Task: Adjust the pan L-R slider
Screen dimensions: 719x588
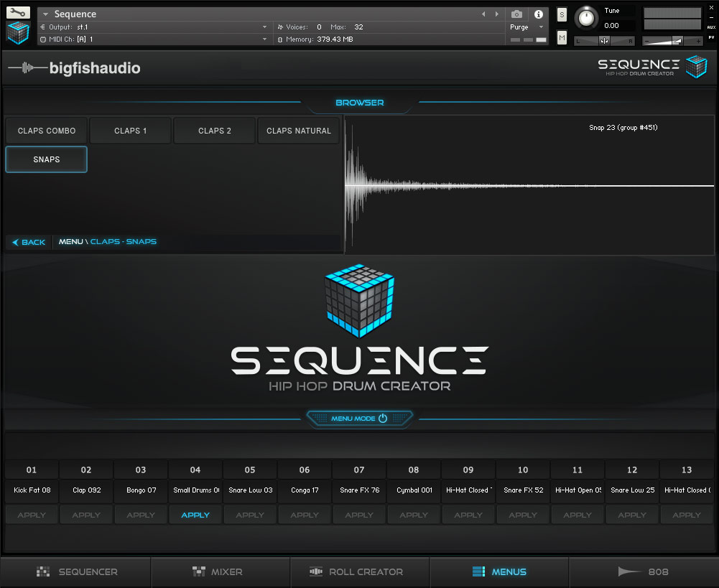Action: point(604,41)
